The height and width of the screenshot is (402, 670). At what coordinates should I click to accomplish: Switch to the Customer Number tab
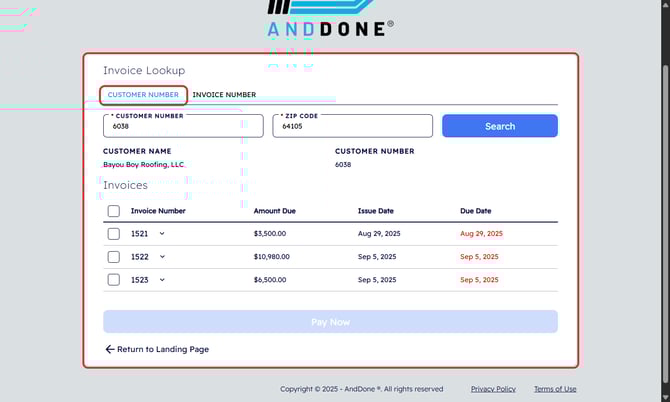click(x=143, y=95)
